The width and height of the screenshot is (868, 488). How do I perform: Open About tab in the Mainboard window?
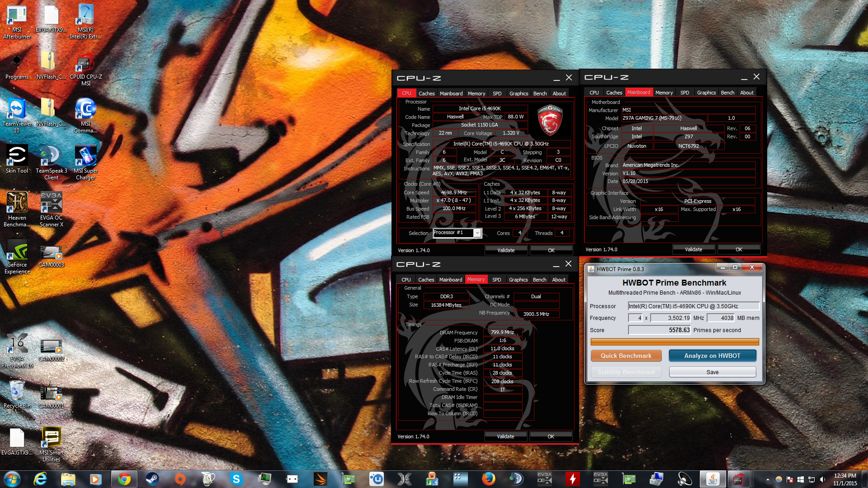[x=746, y=93]
